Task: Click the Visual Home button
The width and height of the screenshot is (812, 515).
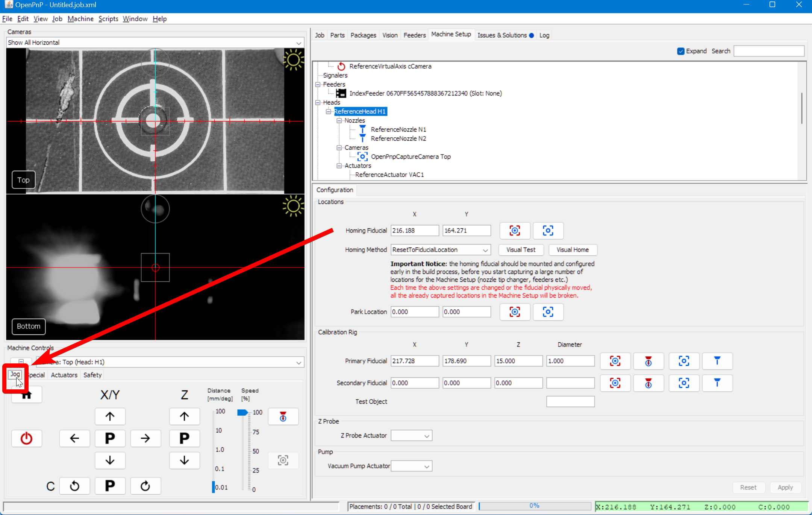Action: tap(573, 250)
